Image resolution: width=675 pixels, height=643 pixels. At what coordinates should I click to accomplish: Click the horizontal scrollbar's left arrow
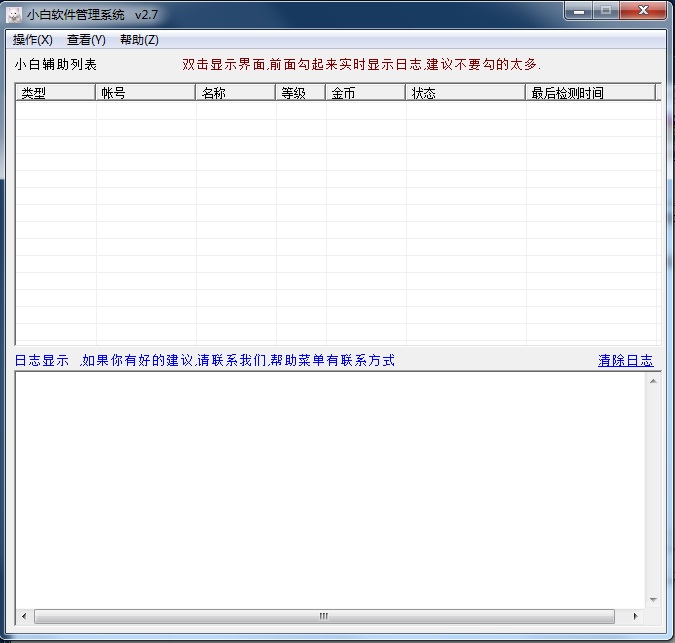(24, 616)
